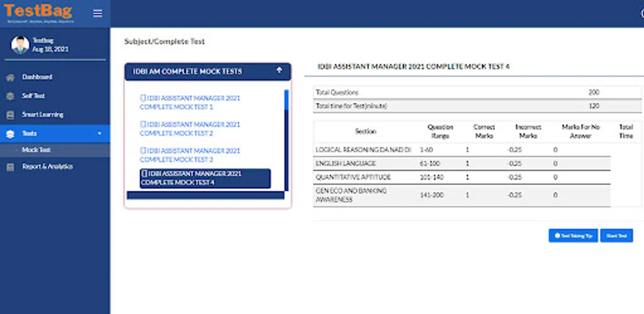Select the Tests sidebar menu item
The height and width of the screenshot is (314, 644).
pyautogui.click(x=55, y=133)
